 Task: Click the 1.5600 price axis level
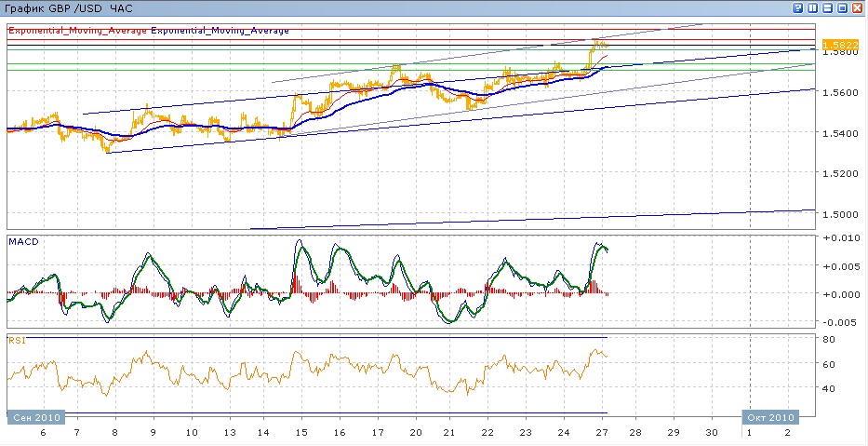click(x=840, y=93)
